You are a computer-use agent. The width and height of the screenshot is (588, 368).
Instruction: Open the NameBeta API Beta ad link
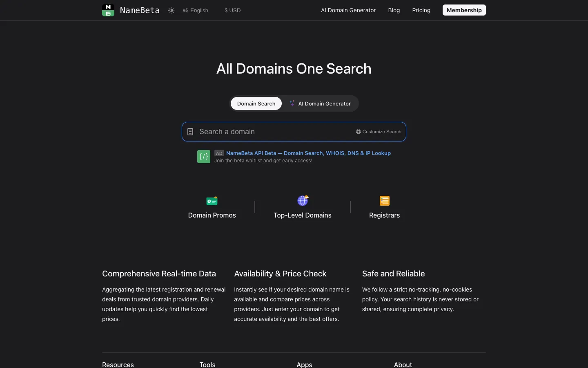(308, 153)
